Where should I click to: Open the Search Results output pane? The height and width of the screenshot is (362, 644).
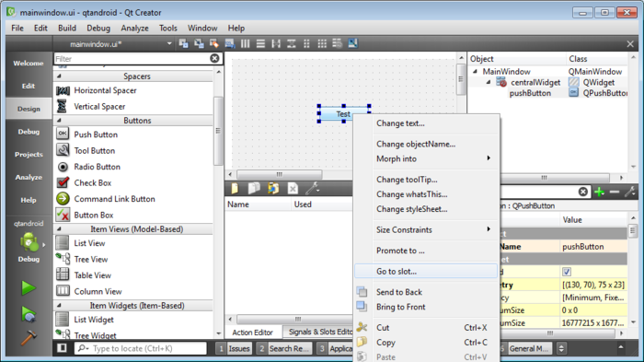(x=284, y=348)
